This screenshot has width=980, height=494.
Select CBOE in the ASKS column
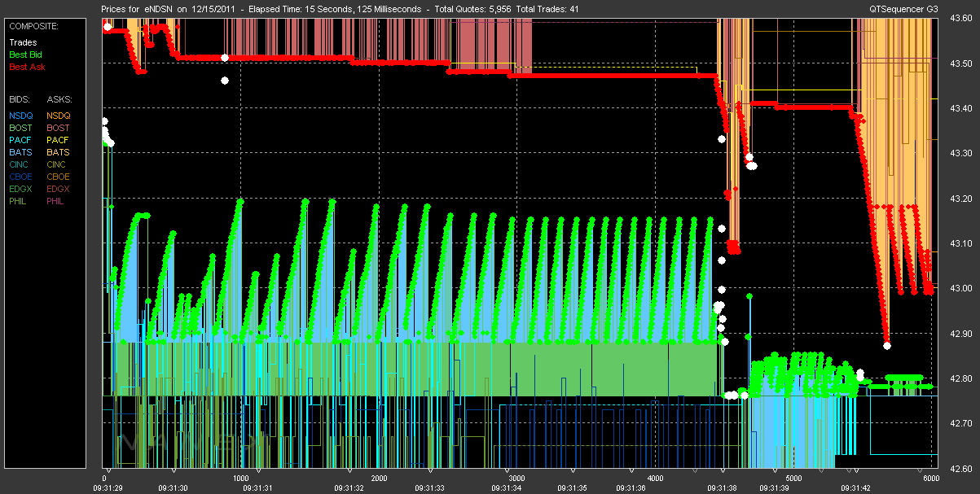click(x=59, y=177)
